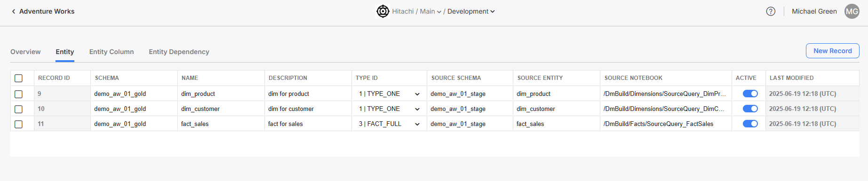
Task: Open the MG user avatar
Action: [852, 11]
